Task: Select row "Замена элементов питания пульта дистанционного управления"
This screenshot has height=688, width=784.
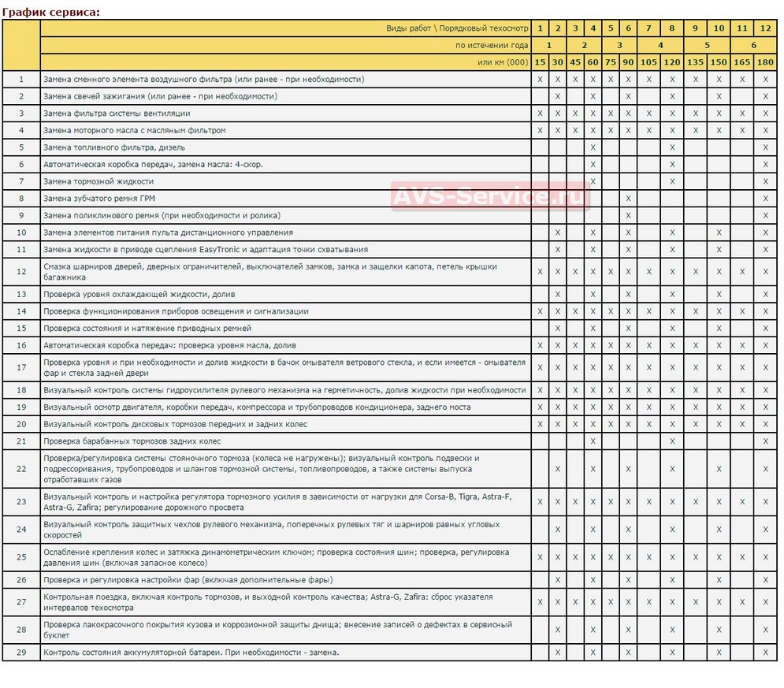Action: pyautogui.click(x=390, y=232)
